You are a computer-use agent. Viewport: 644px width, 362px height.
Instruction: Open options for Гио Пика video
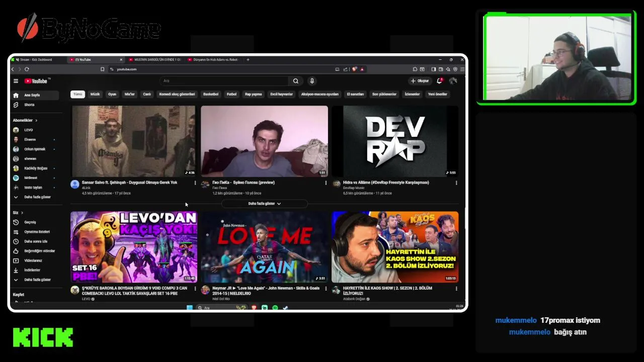[326, 183]
